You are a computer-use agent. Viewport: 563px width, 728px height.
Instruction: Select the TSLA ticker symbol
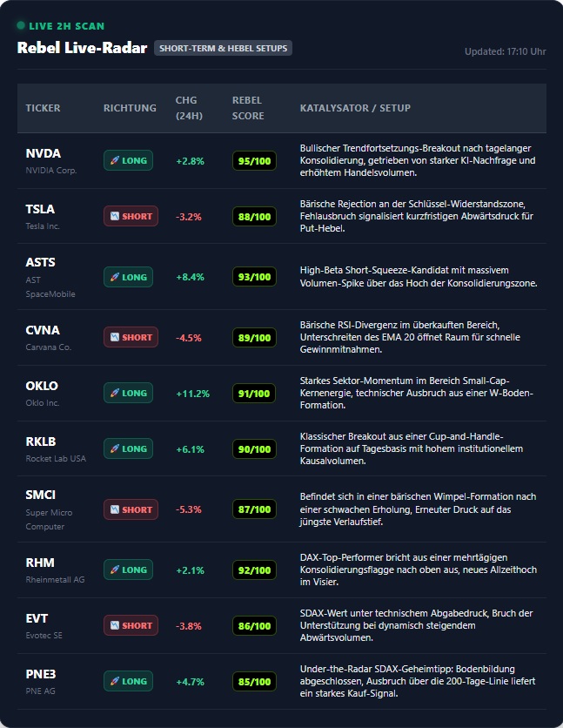[x=40, y=209]
